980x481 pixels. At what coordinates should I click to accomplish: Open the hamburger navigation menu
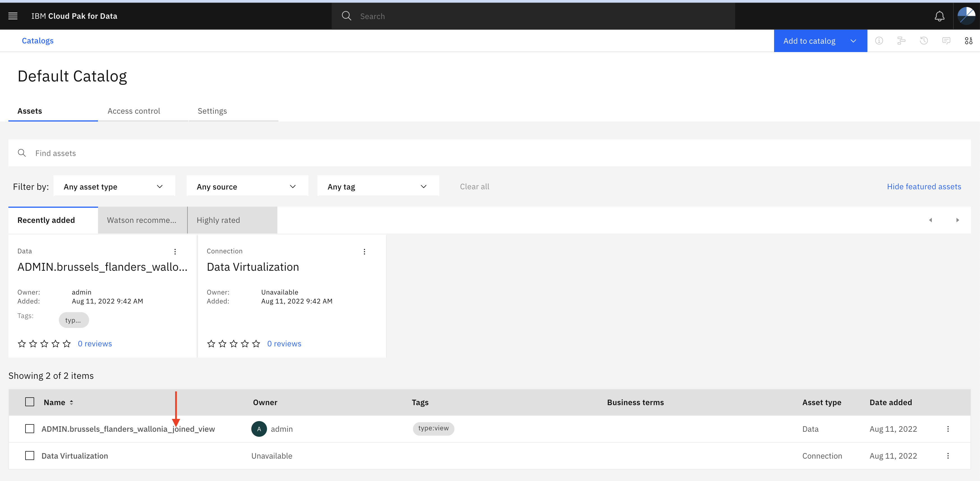[13, 16]
